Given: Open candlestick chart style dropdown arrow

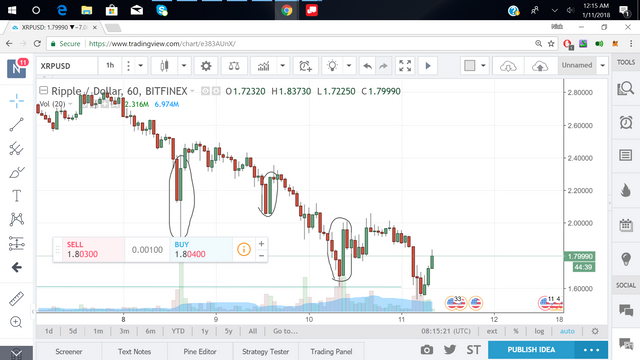Looking at the screenshot, I should [184, 66].
